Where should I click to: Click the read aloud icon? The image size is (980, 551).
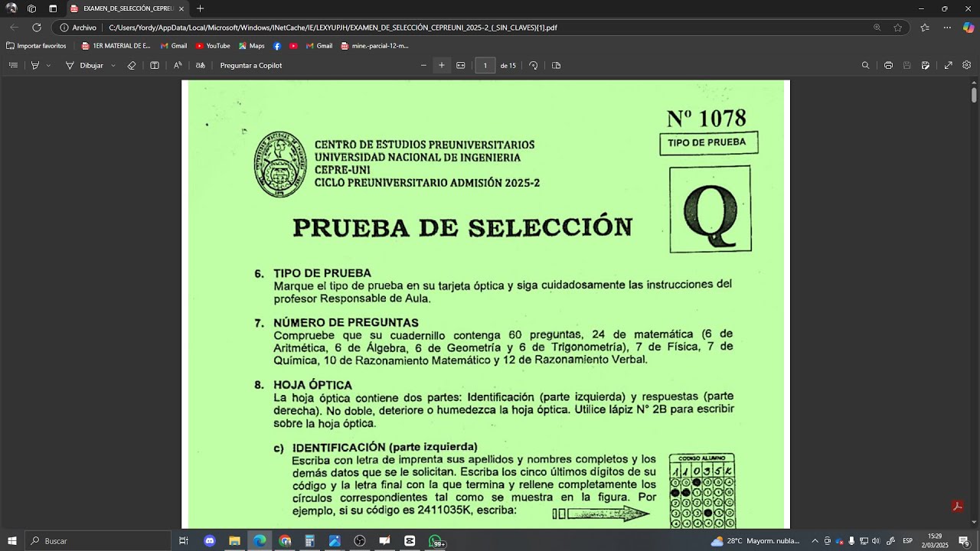coord(178,65)
